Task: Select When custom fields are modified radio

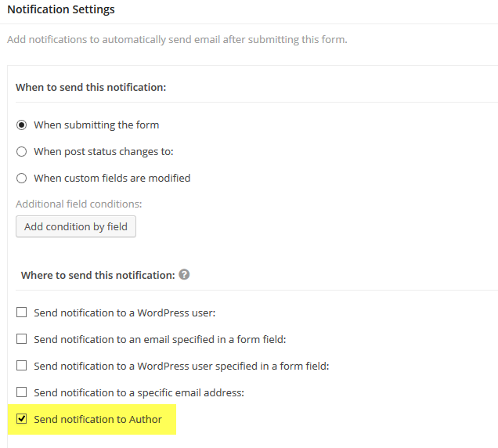Action: (x=22, y=179)
